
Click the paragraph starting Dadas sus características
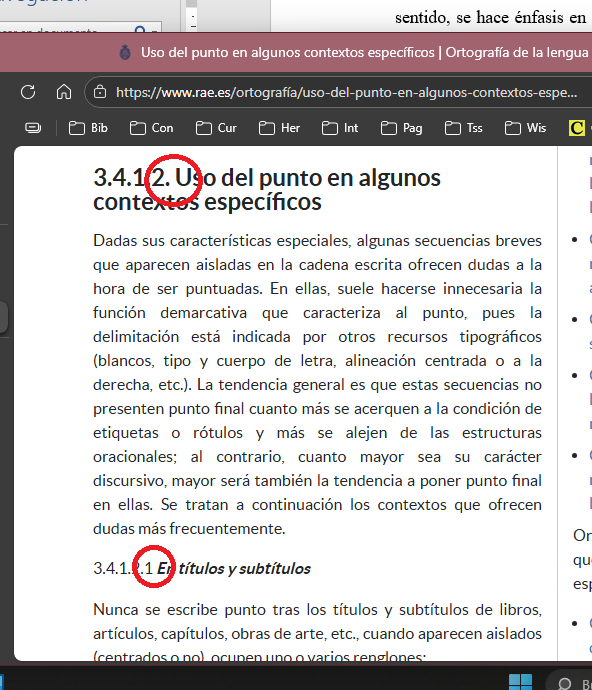317,385
